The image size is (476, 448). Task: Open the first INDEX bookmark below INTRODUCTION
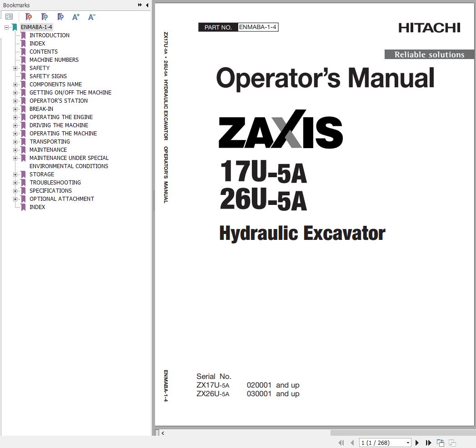37,44
